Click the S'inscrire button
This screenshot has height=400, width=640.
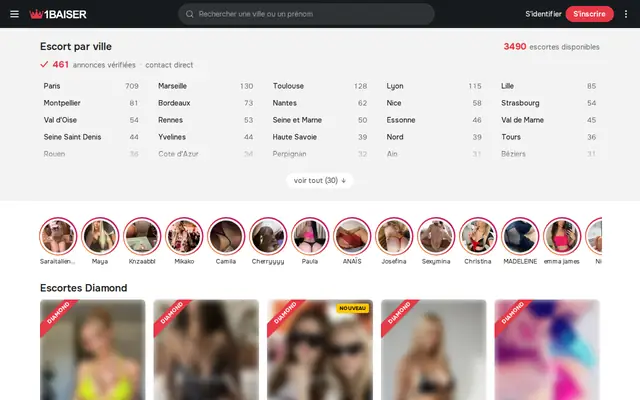tap(589, 14)
